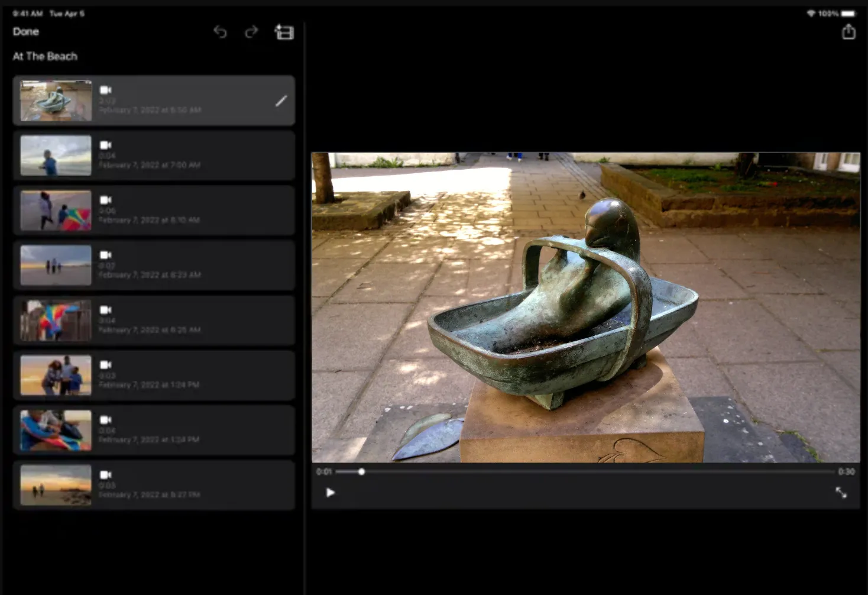
Task: Click the video camera icon on the 7:00 AM clip
Action: (x=106, y=144)
